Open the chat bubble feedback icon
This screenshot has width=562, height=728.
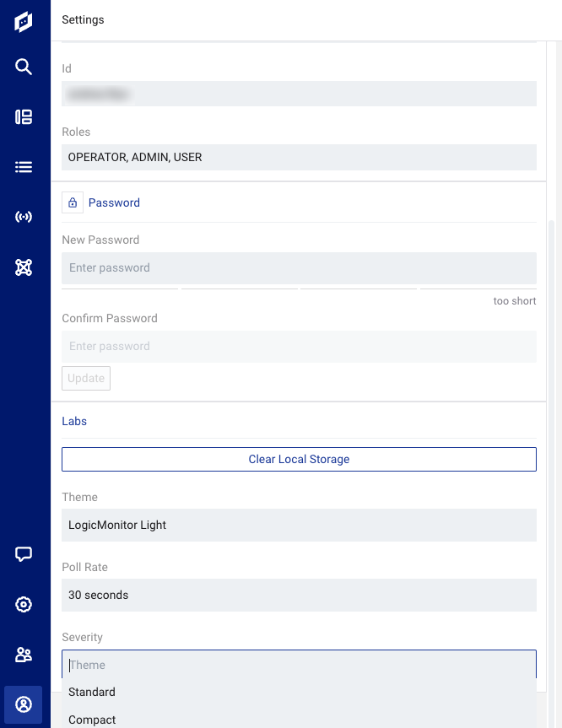[x=24, y=554]
